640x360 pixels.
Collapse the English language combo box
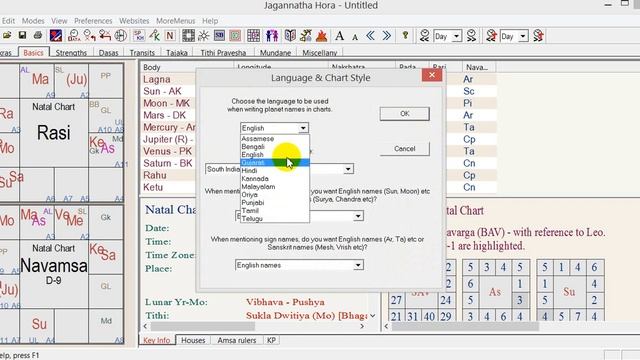coord(303,128)
